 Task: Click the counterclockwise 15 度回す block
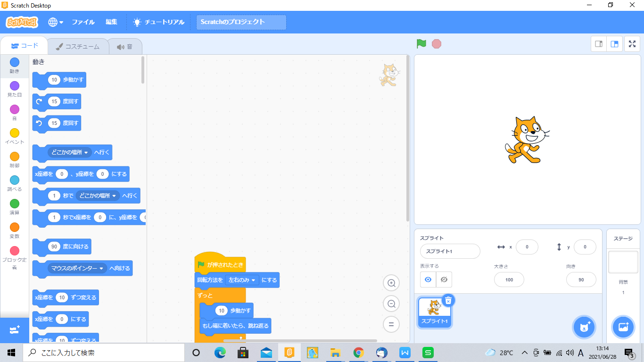pos(57,123)
